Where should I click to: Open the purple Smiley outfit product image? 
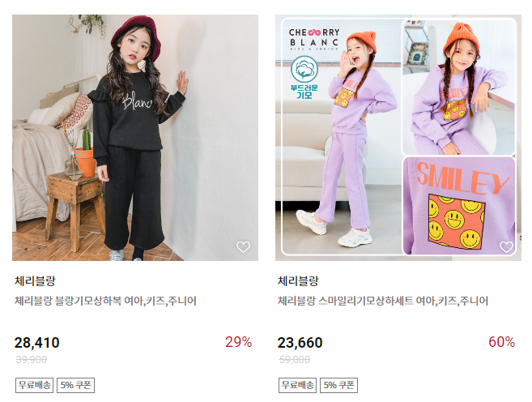[398, 138]
